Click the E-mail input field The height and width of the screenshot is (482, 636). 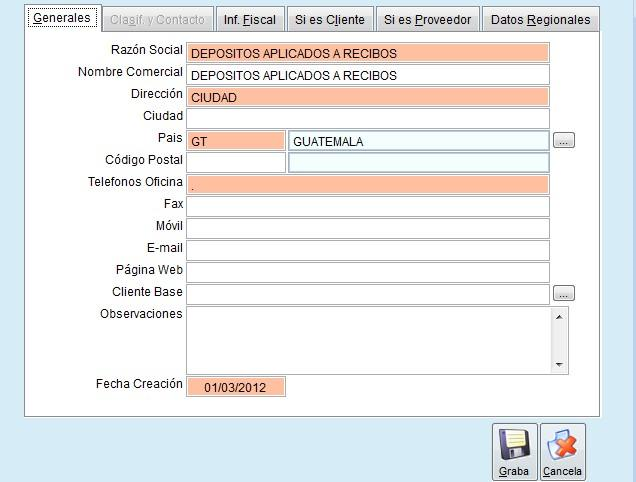click(367, 250)
